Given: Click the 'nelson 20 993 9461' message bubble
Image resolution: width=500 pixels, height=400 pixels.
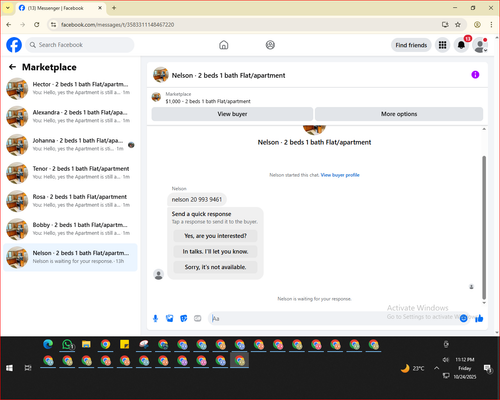Looking at the screenshot, I should (197, 200).
